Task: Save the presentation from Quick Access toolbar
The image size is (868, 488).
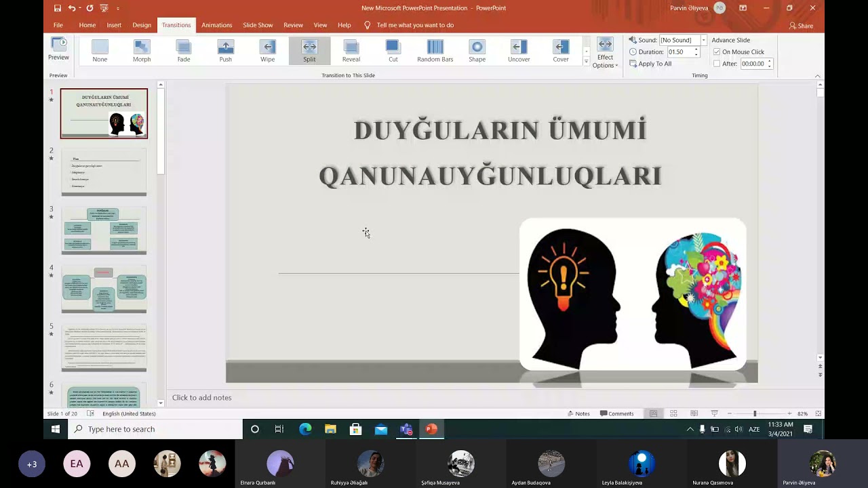Action: [x=58, y=8]
